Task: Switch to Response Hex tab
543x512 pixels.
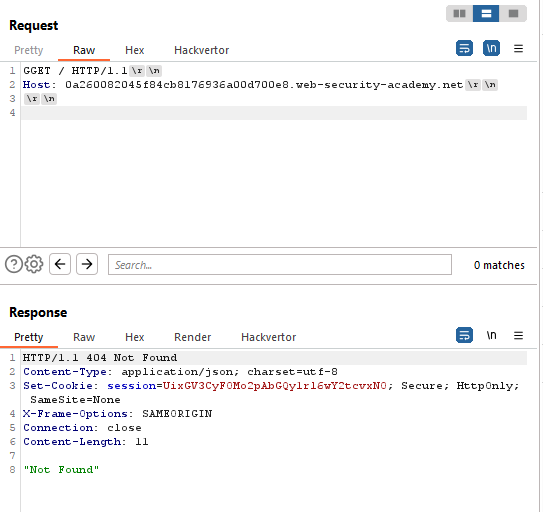Action: pos(135,337)
